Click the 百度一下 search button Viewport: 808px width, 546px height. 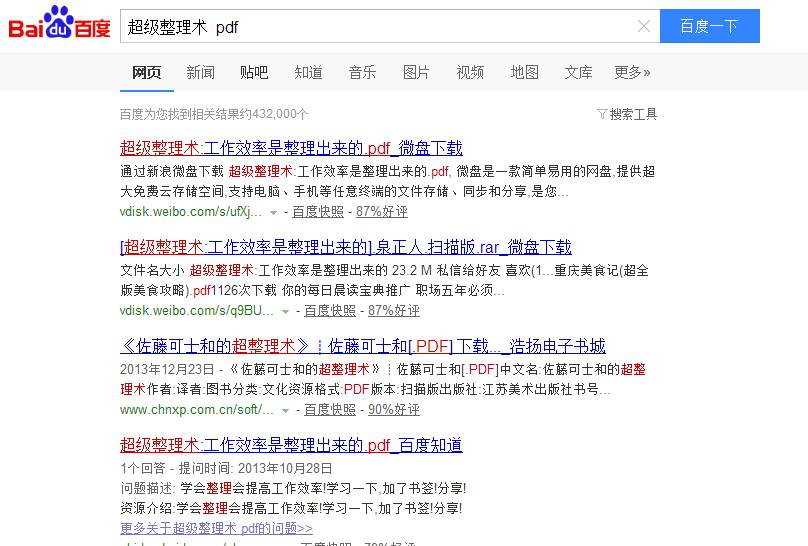point(710,26)
